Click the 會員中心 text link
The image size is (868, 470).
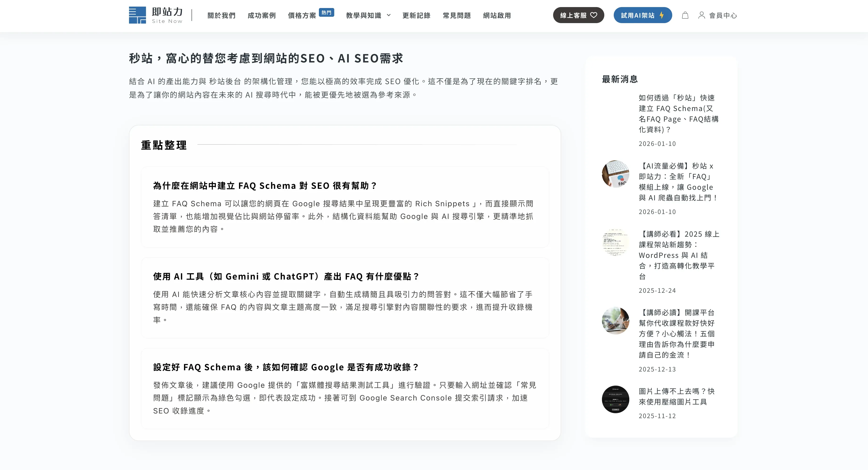[x=723, y=16]
